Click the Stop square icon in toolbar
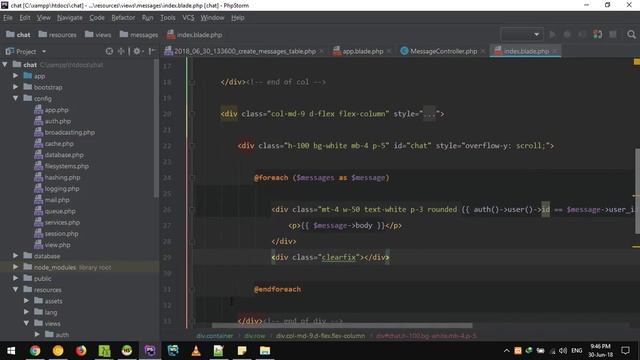The image size is (640, 360). coord(613,35)
